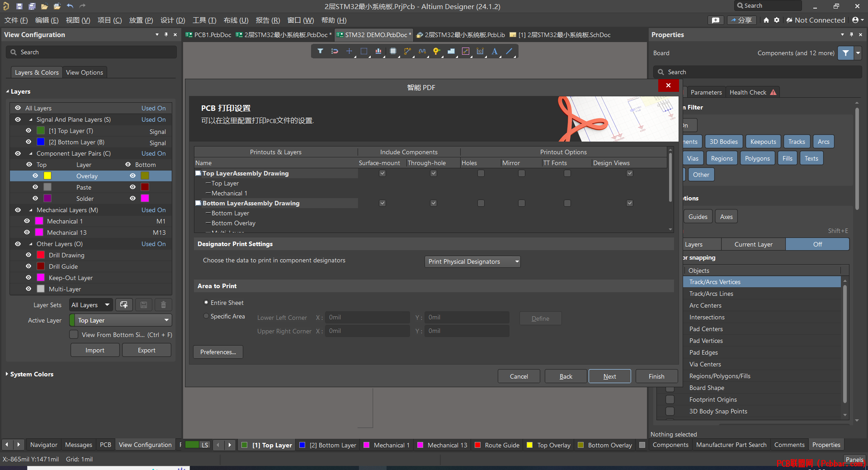The image size is (868, 470).
Task: Click the Undo arrow in the title bar
Action: [70, 6]
